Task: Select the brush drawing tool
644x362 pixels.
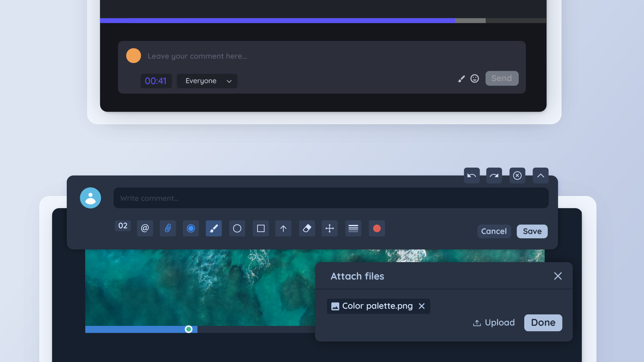Action: point(214,229)
